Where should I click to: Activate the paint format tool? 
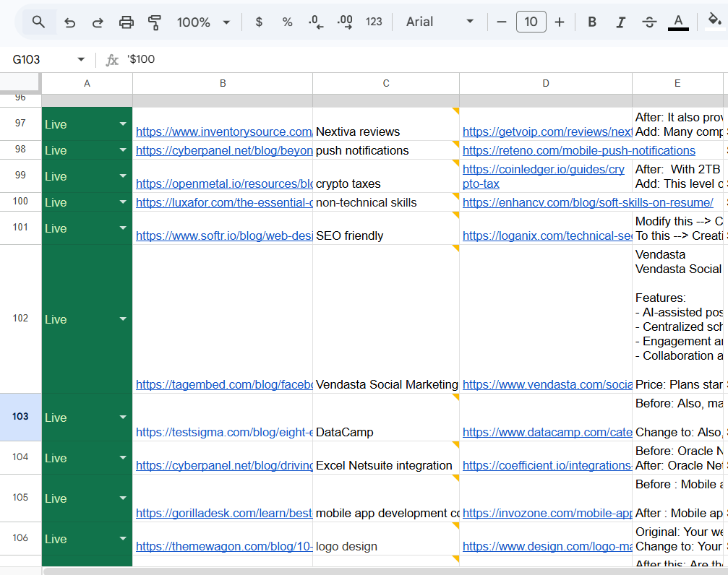[x=154, y=22]
